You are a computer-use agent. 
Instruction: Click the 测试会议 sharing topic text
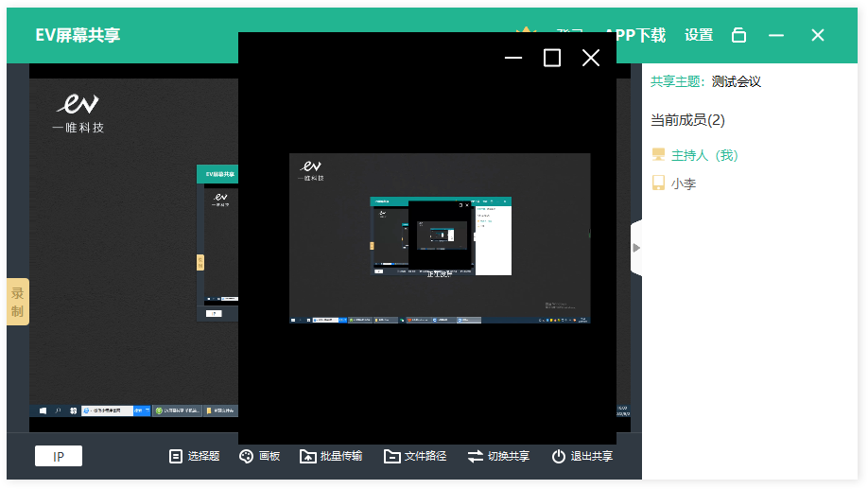click(x=737, y=81)
